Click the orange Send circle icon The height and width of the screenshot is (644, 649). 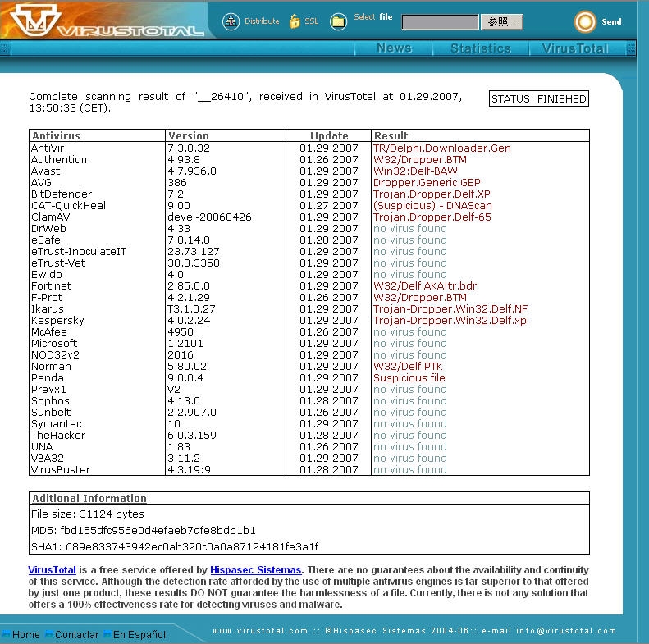[585, 21]
